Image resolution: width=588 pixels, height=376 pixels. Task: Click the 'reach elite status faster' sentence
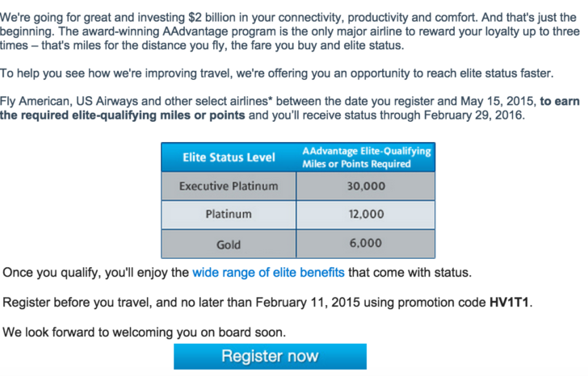click(276, 73)
